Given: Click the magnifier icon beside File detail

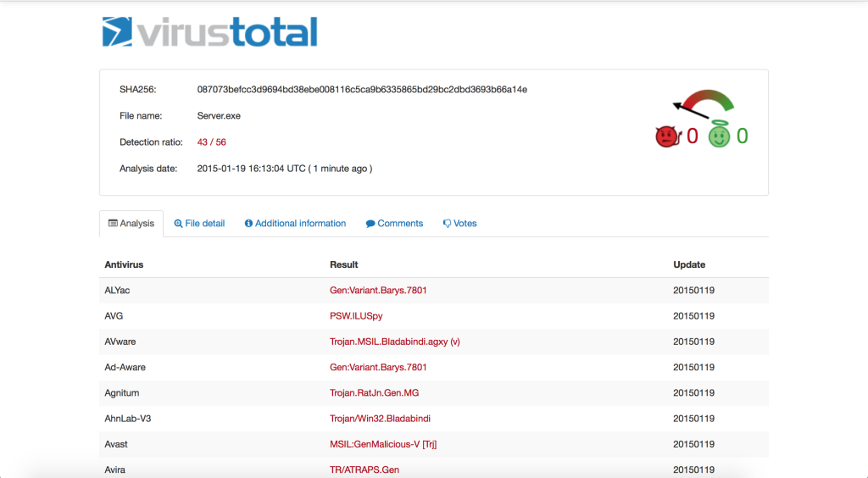Looking at the screenshot, I should (x=178, y=224).
